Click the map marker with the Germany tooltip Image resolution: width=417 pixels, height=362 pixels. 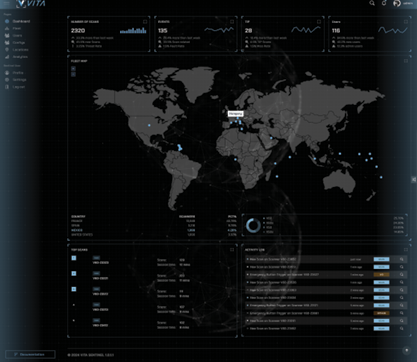pos(238,118)
